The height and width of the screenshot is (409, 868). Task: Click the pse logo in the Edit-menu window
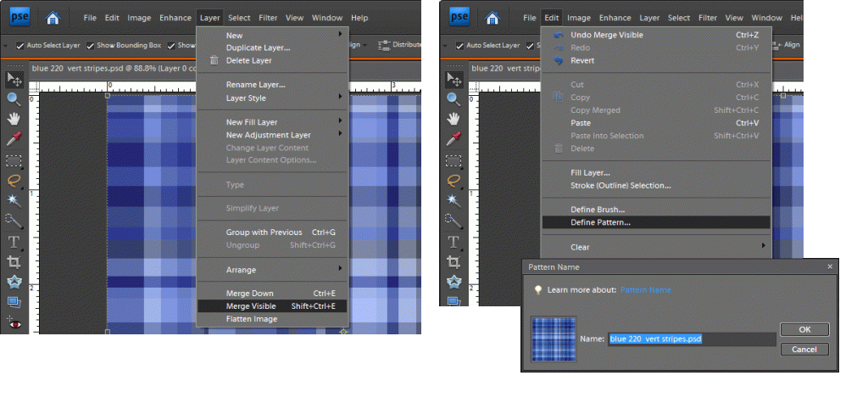[x=460, y=17]
